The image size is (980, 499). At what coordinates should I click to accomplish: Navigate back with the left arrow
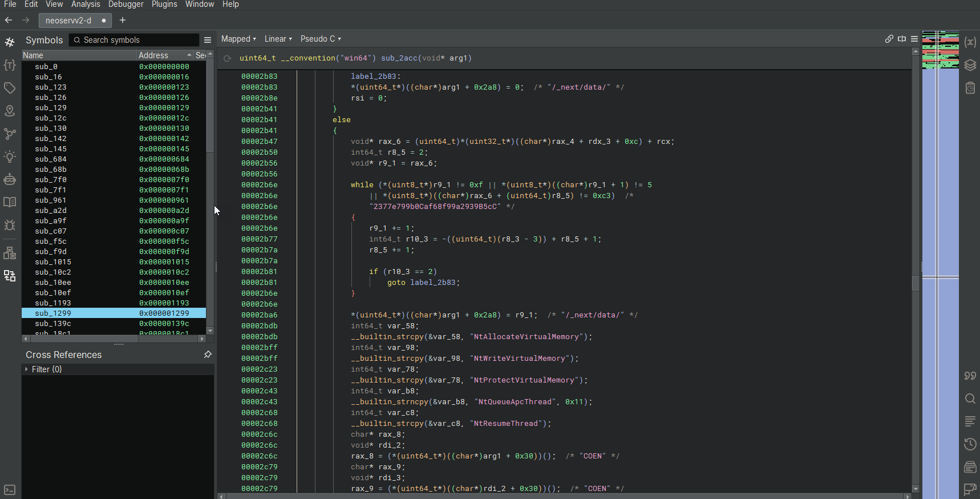[x=9, y=20]
